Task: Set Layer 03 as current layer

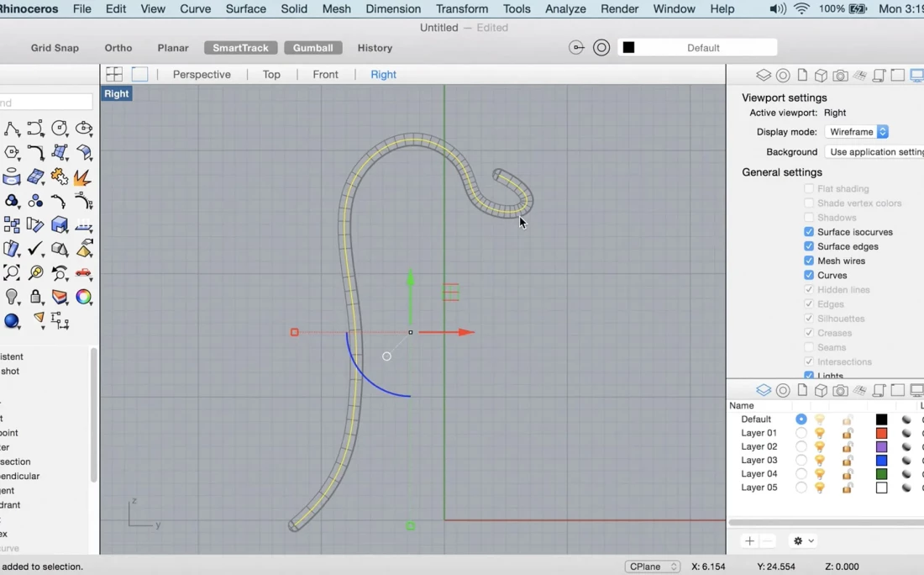Action: (801, 460)
